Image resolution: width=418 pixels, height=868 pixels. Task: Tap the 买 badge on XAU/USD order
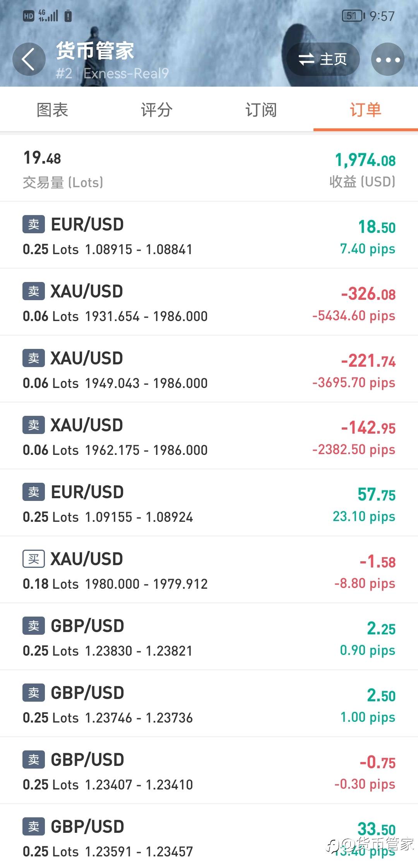point(34,559)
